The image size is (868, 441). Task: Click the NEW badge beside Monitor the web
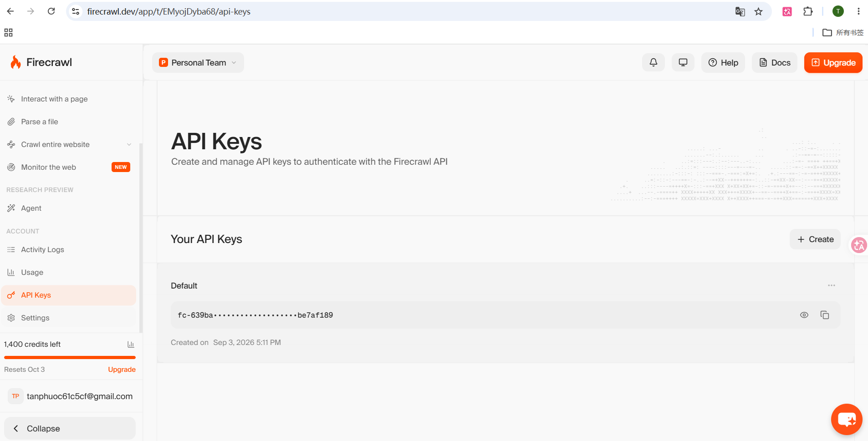click(x=121, y=167)
